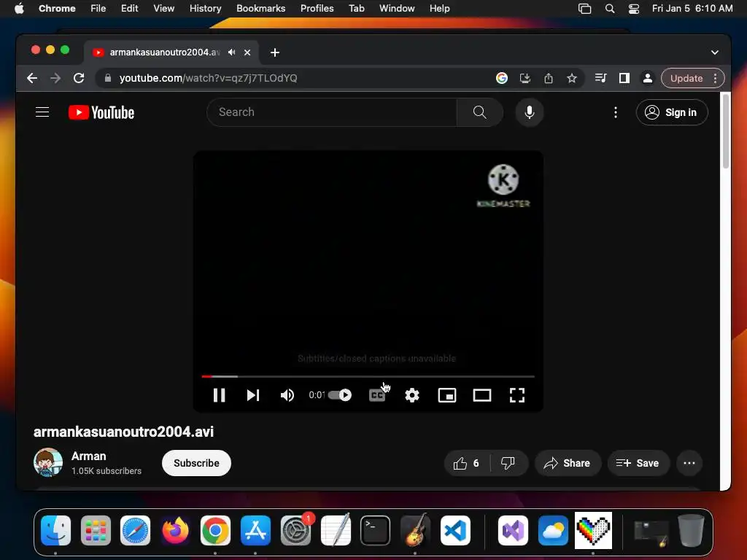Click the Google icon in address bar
The width and height of the screenshot is (747, 560).
point(502,78)
